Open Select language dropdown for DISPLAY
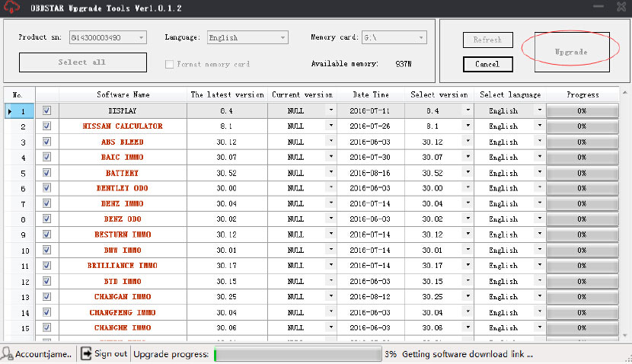 pos(540,110)
